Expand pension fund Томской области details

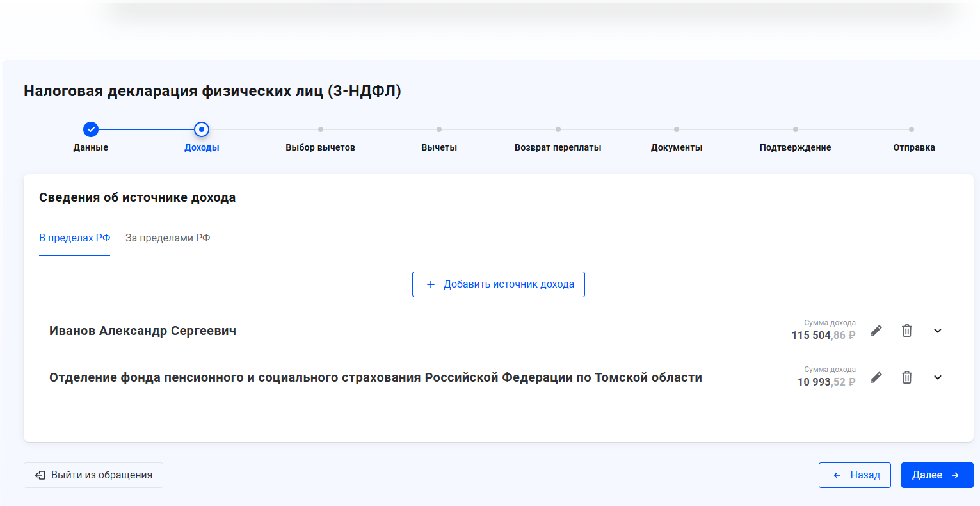point(938,377)
